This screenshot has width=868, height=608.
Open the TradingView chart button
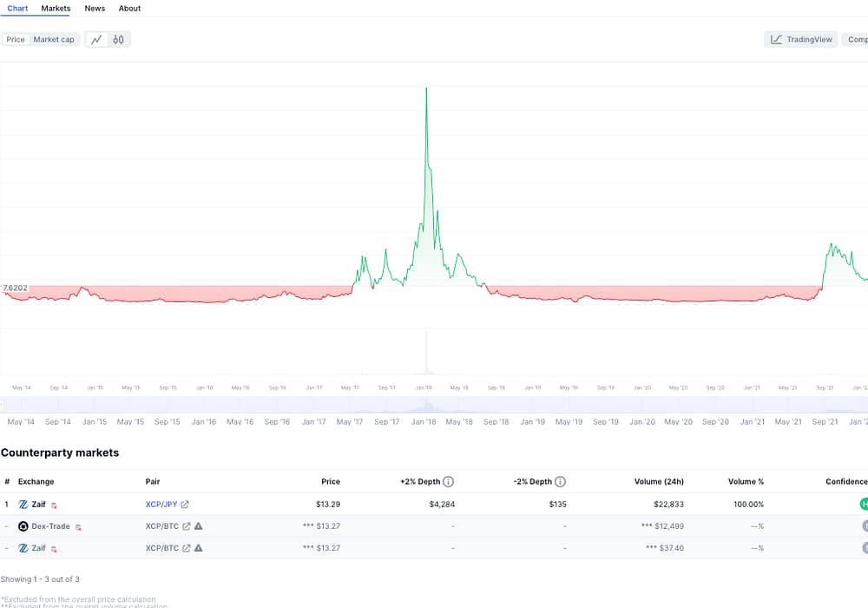click(800, 39)
